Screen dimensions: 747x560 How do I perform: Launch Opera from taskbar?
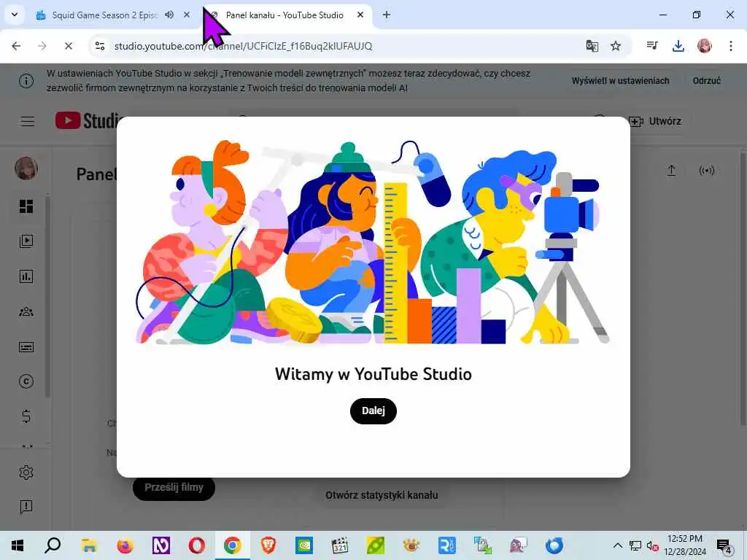196,545
